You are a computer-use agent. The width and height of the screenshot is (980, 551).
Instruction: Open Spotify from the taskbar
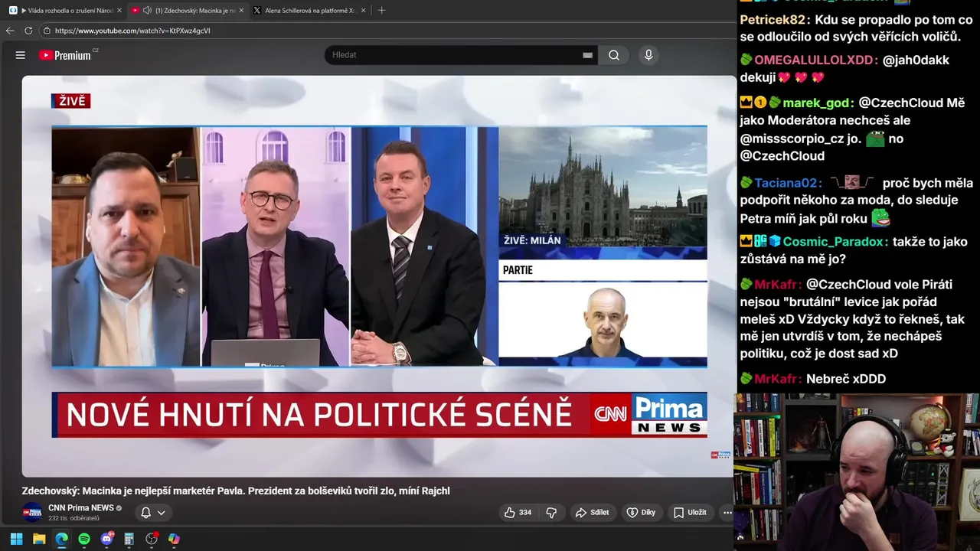click(84, 539)
